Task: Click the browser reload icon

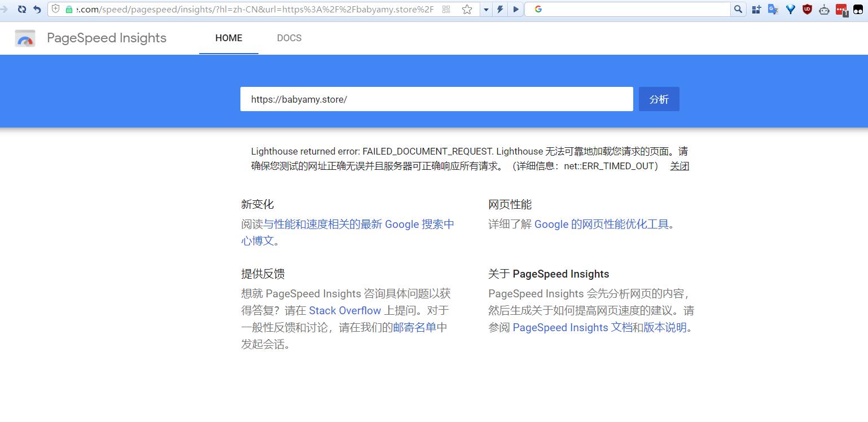Action: [x=22, y=9]
